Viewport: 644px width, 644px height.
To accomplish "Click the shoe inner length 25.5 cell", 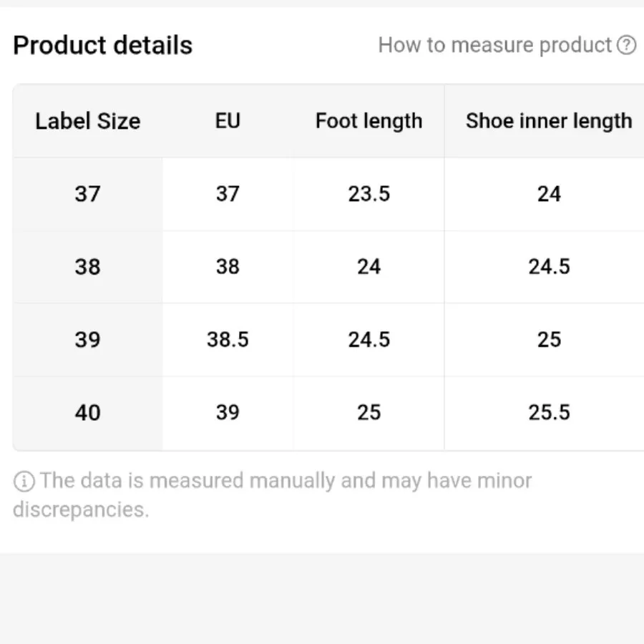I will pyautogui.click(x=549, y=412).
